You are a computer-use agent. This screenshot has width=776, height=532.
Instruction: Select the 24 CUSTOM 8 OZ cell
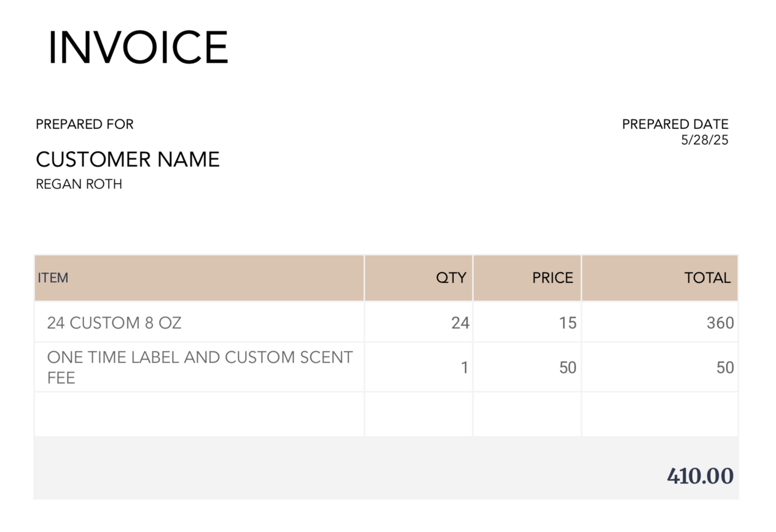click(x=199, y=322)
